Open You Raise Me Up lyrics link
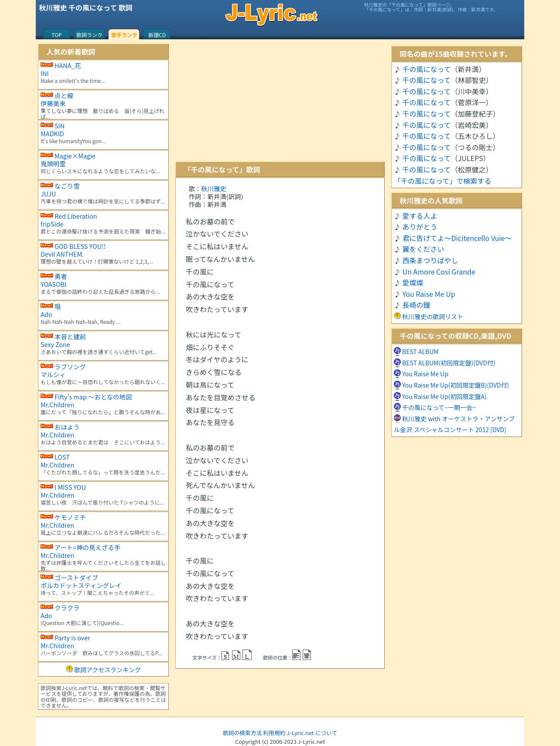560x746 pixels. (429, 294)
